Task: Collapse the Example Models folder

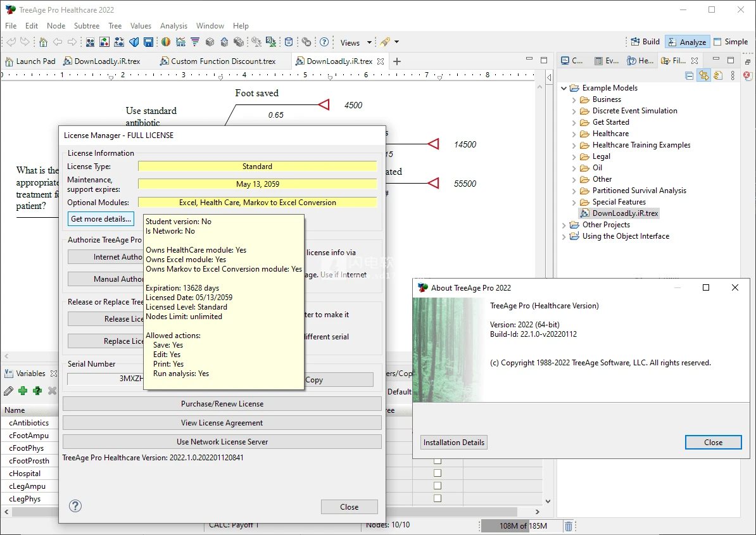Action: (564, 88)
